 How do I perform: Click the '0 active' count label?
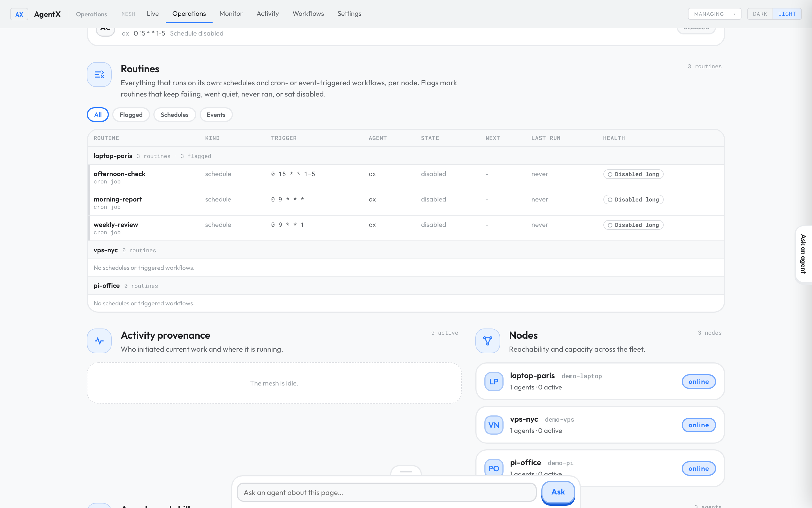click(x=444, y=333)
